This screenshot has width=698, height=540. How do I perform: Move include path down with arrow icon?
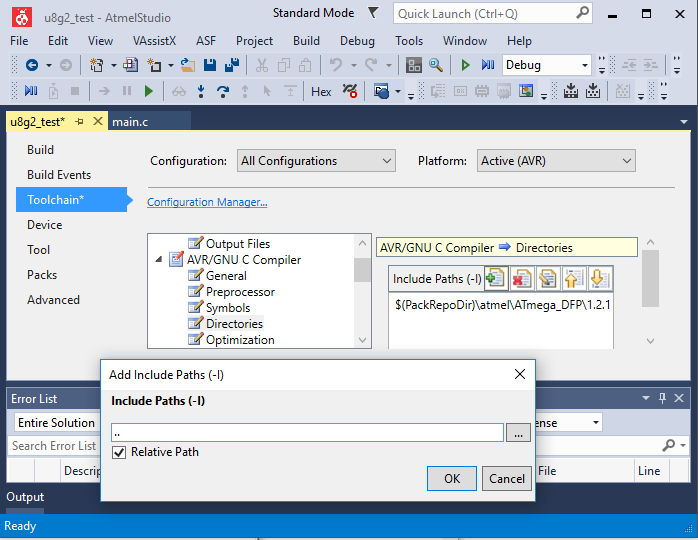click(598, 279)
